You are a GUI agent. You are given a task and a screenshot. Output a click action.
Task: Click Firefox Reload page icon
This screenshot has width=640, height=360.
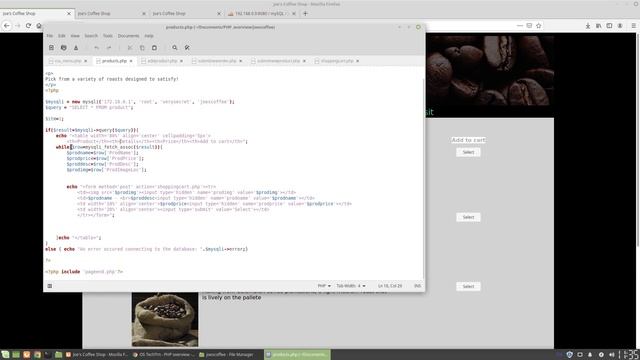pyautogui.click(x=28, y=25)
